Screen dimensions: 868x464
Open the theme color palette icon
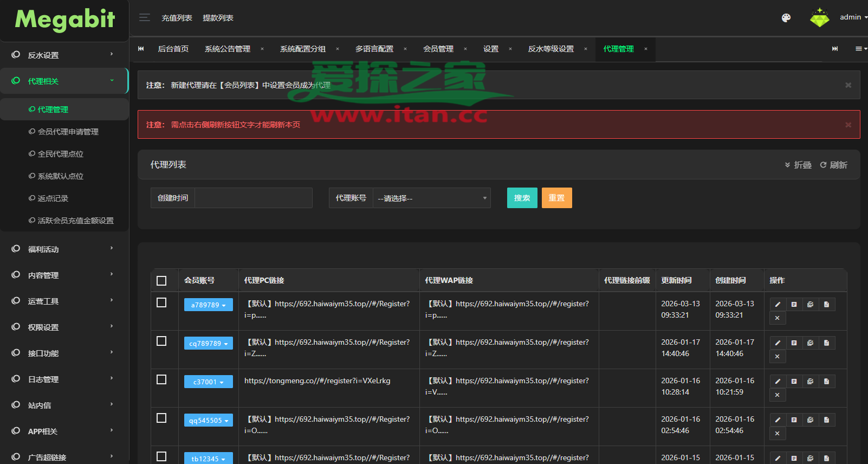786,18
